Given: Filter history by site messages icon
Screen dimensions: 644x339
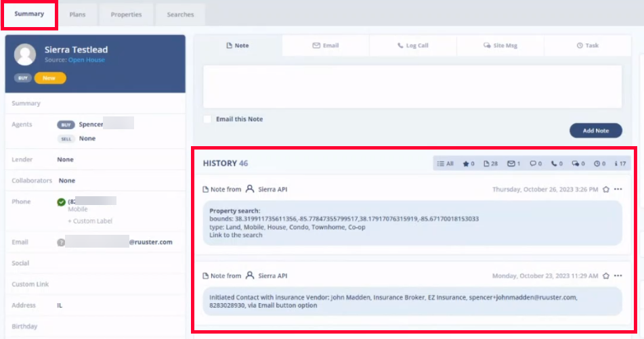Looking at the screenshot, I should [578, 164].
